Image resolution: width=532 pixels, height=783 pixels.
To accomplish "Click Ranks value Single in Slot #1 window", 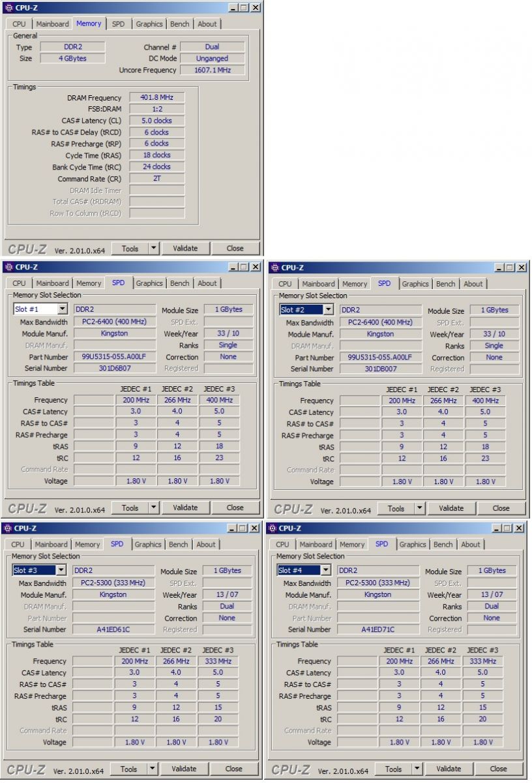I will pyautogui.click(x=228, y=345).
